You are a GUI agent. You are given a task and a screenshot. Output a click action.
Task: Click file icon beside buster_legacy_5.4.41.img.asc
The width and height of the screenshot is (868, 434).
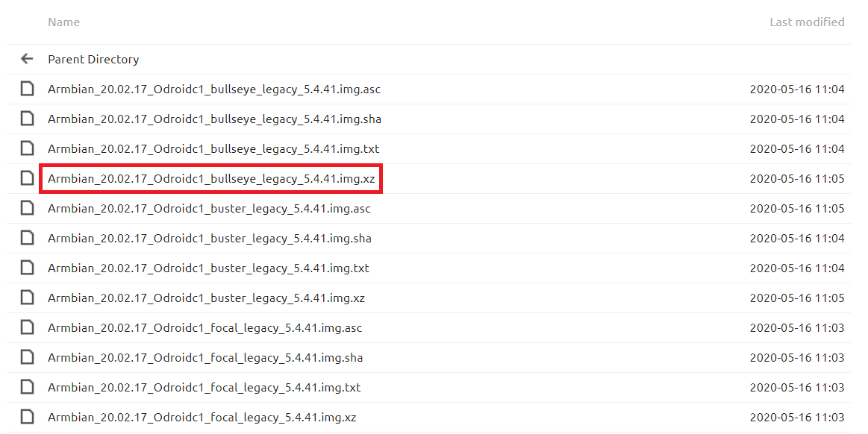tap(27, 209)
